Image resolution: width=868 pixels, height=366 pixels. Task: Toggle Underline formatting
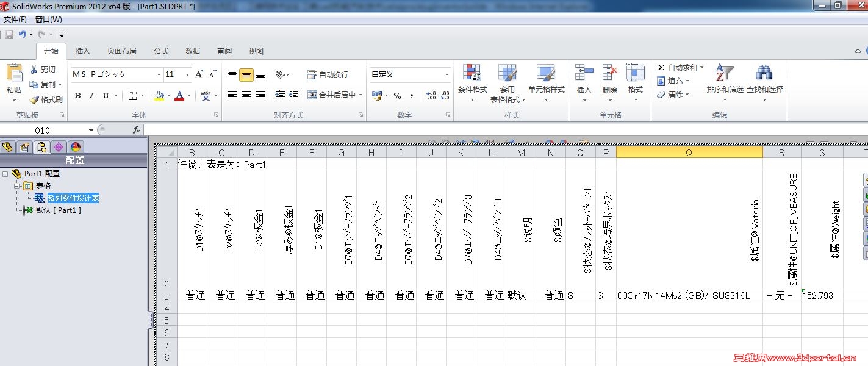[106, 96]
